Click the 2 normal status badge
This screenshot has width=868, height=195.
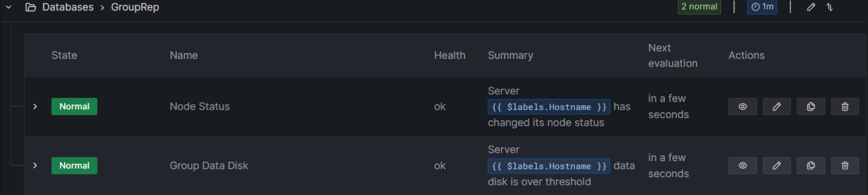[699, 7]
